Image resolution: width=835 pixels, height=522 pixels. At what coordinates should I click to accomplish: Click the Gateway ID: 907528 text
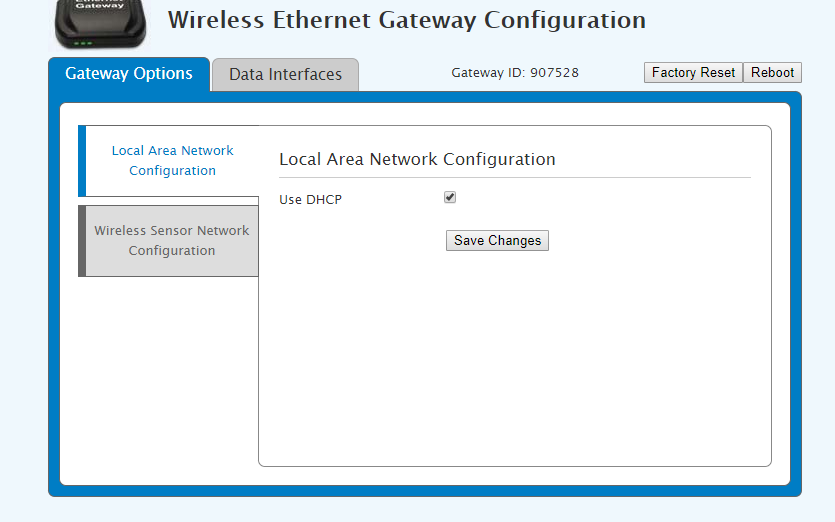515,73
